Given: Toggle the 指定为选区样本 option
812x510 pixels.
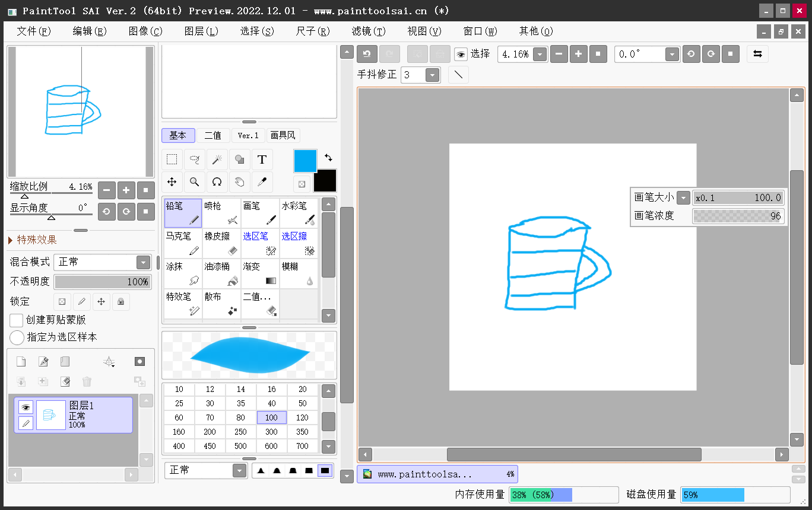Looking at the screenshot, I should [x=17, y=337].
